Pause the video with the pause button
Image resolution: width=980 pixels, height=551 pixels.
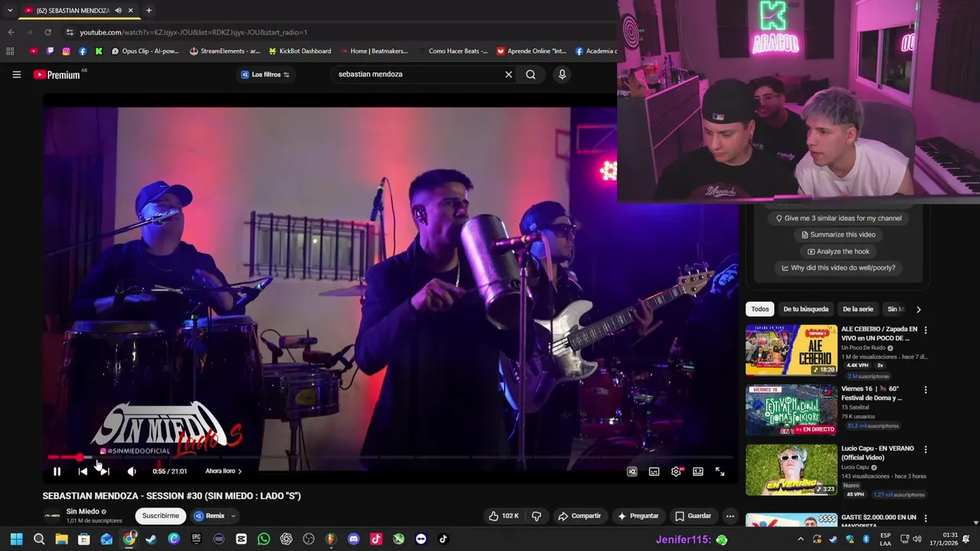point(57,471)
